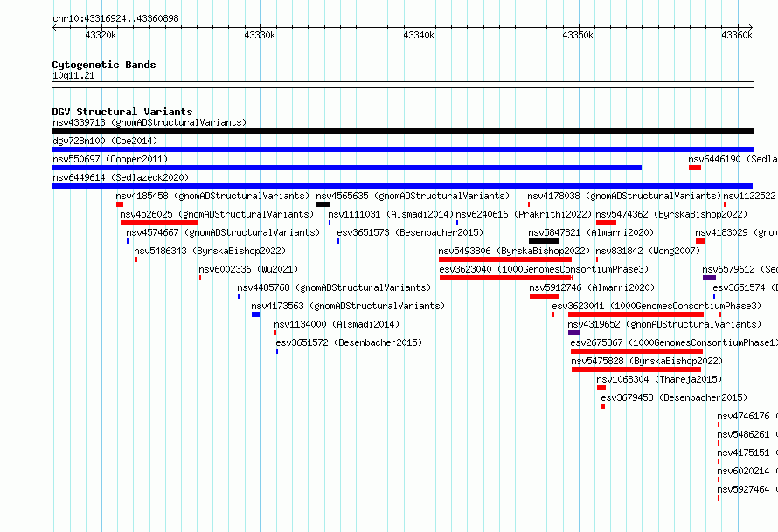Click blue nsv4173563 variant glyph

255,314
